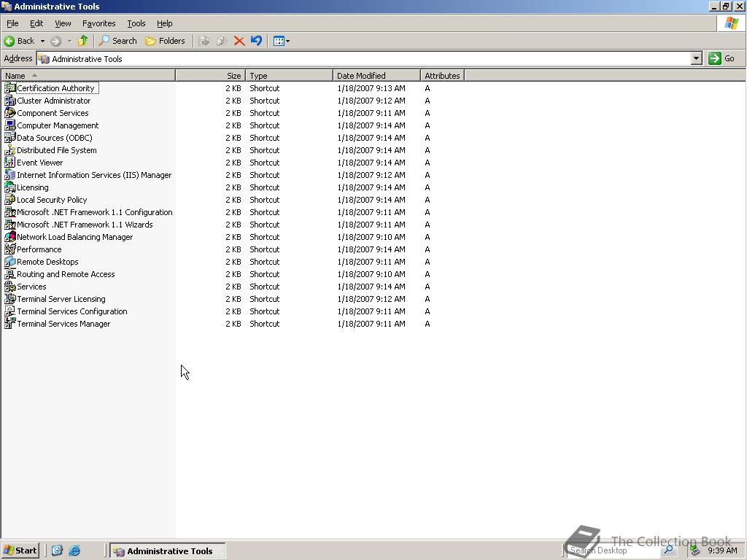The width and height of the screenshot is (747, 560).
Task: Select the Licensing shortcut icon
Action: [9, 187]
